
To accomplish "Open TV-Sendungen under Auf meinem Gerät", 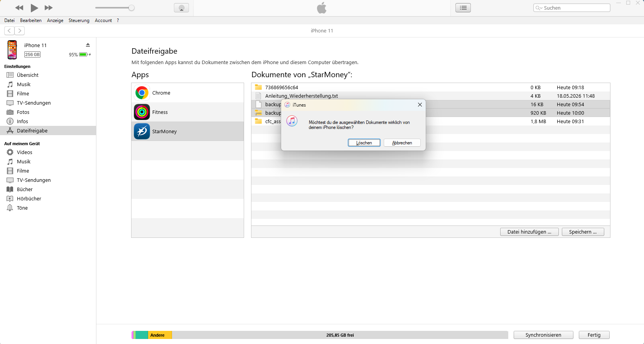I will 48,180.
